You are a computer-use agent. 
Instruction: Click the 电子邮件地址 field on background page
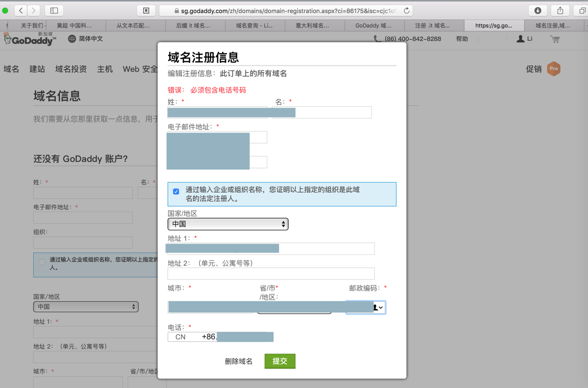coord(83,218)
